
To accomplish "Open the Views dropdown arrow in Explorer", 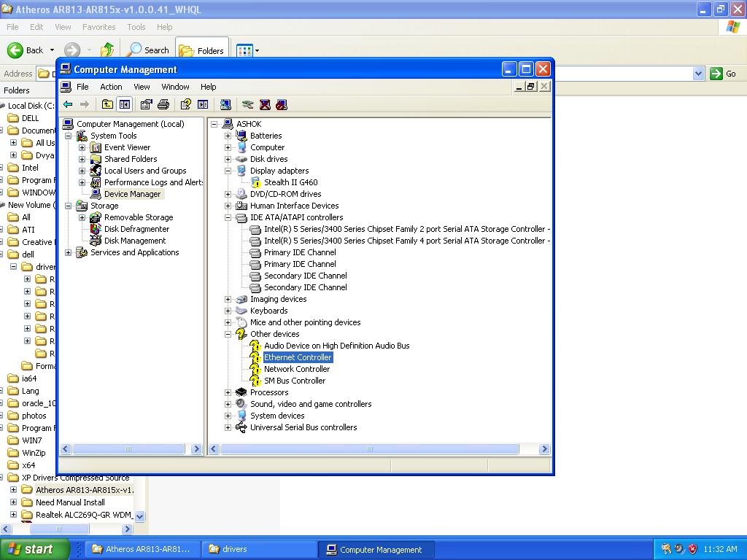I will tap(258, 50).
